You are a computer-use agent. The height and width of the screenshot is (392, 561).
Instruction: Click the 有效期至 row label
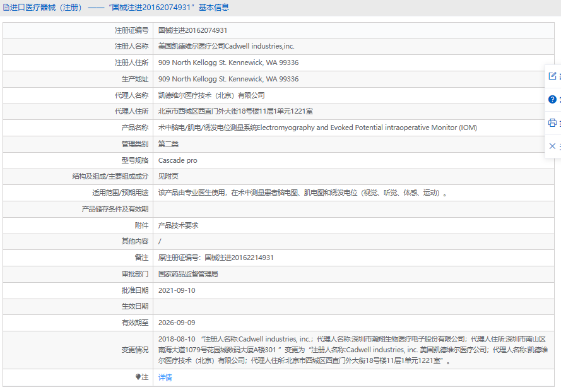pos(135,323)
